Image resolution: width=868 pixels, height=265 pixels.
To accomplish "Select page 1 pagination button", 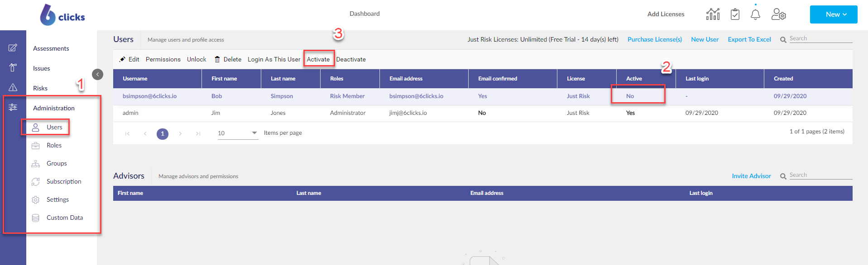I will pyautogui.click(x=163, y=134).
